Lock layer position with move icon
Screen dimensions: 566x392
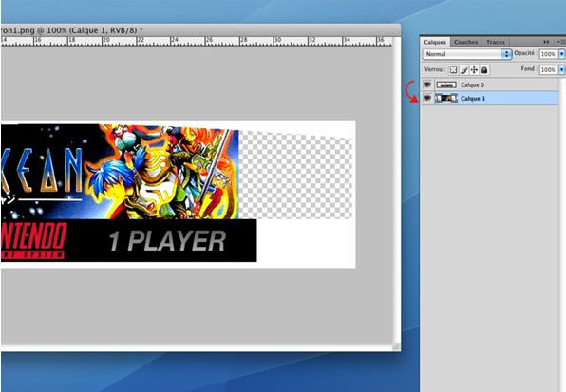474,70
